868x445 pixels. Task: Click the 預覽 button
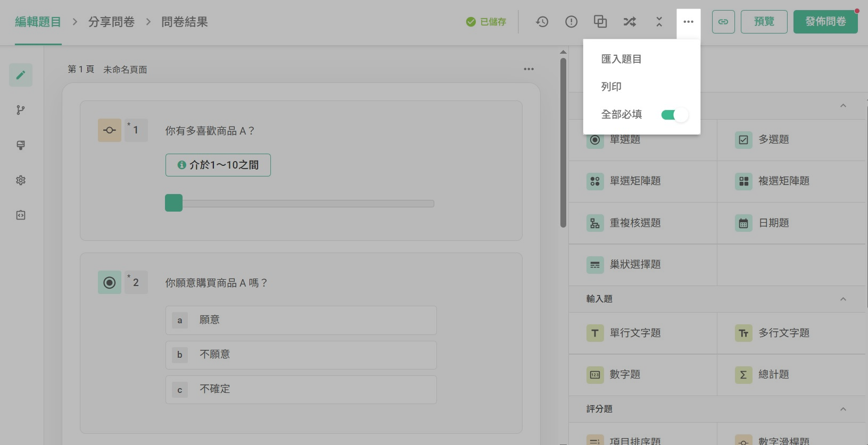tap(764, 22)
